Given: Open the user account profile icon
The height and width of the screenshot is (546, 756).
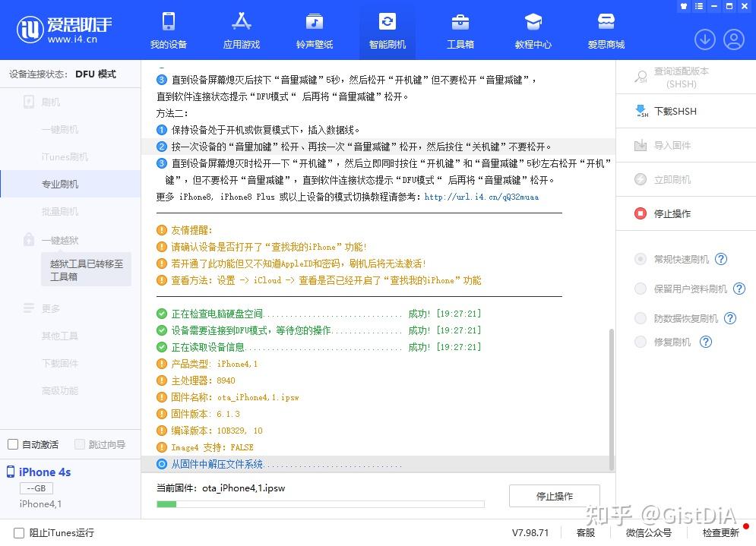Looking at the screenshot, I should [x=734, y=39].
